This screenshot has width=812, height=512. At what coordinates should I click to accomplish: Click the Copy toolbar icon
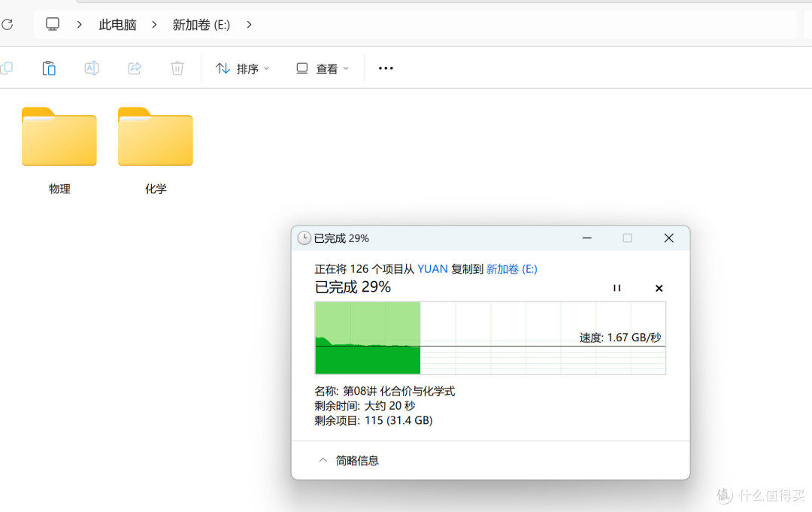(x=6, y=68)
